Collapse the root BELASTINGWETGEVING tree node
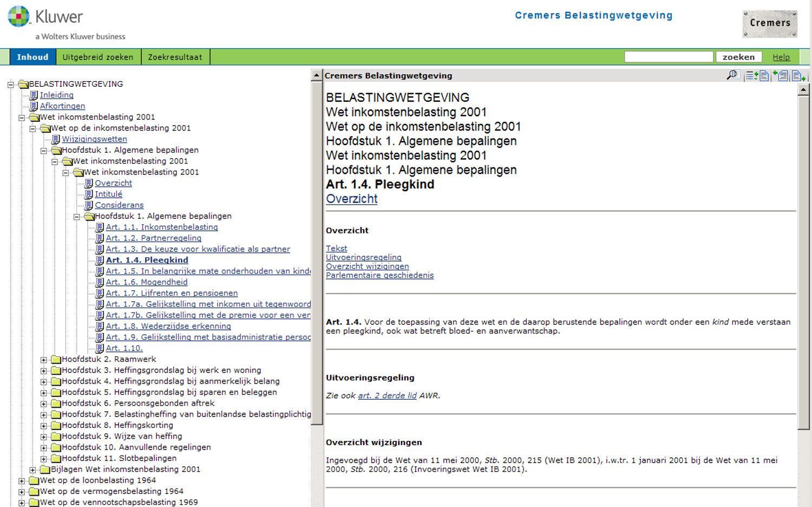This screenshot has height=507, width=812. 11,84
